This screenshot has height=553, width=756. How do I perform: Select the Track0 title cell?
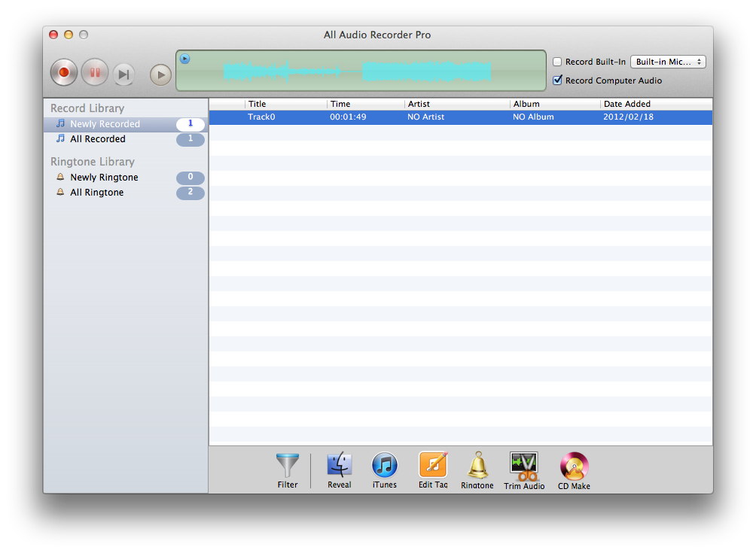coord(261,117)
